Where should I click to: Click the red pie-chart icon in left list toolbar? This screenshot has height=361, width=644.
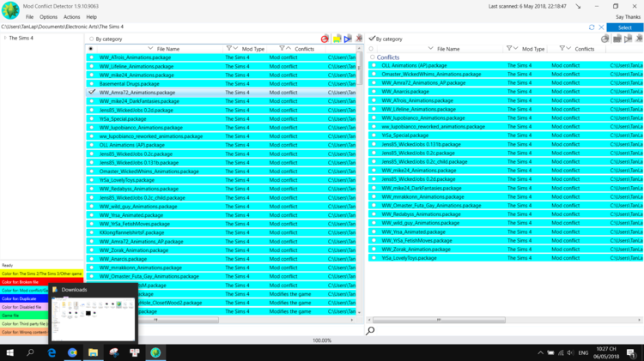[325, 39]
